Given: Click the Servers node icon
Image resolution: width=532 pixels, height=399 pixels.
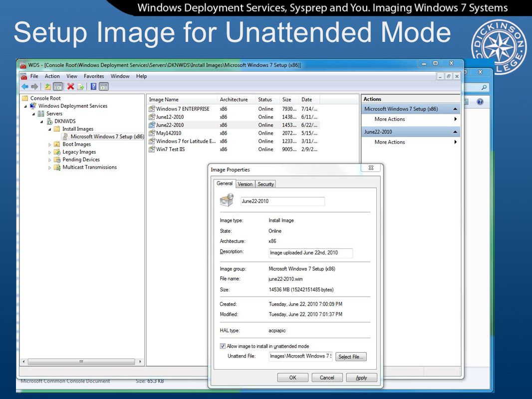Looking at the screenshot, I should point(41,114).
